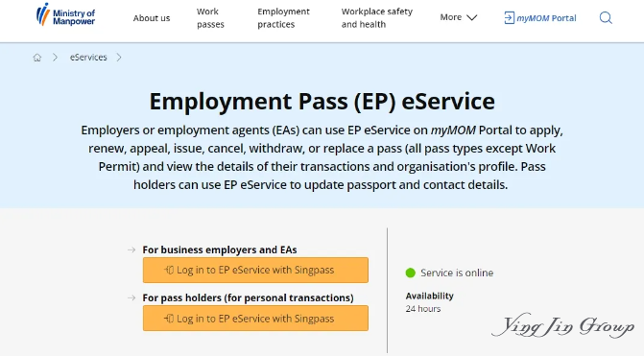The height and width of the screenshot is (356, 644).
Task: Click the chevron after the home breadcrumb
Action: (56, 58)
